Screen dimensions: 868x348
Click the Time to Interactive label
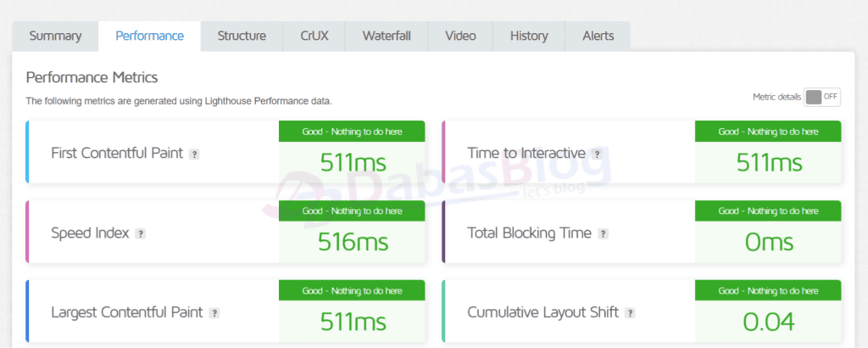pyautogui.click(x=526, y=153)
